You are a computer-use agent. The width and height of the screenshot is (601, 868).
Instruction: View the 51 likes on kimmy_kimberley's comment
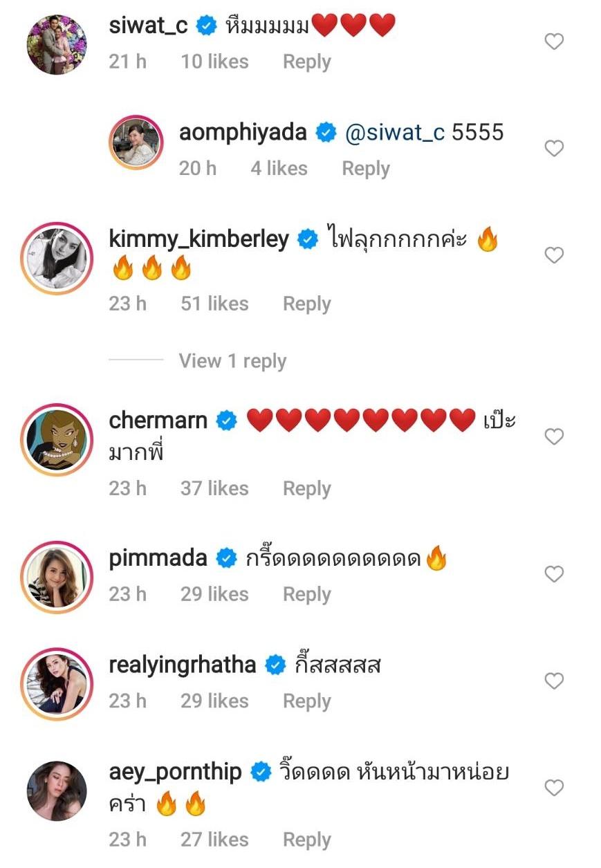(214, 304)
